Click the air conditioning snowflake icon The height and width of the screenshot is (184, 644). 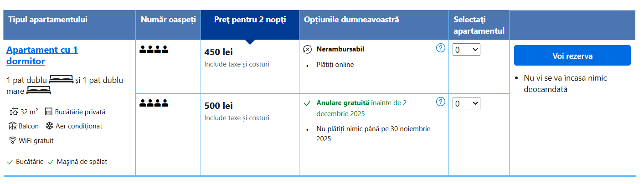click(49, 126)
